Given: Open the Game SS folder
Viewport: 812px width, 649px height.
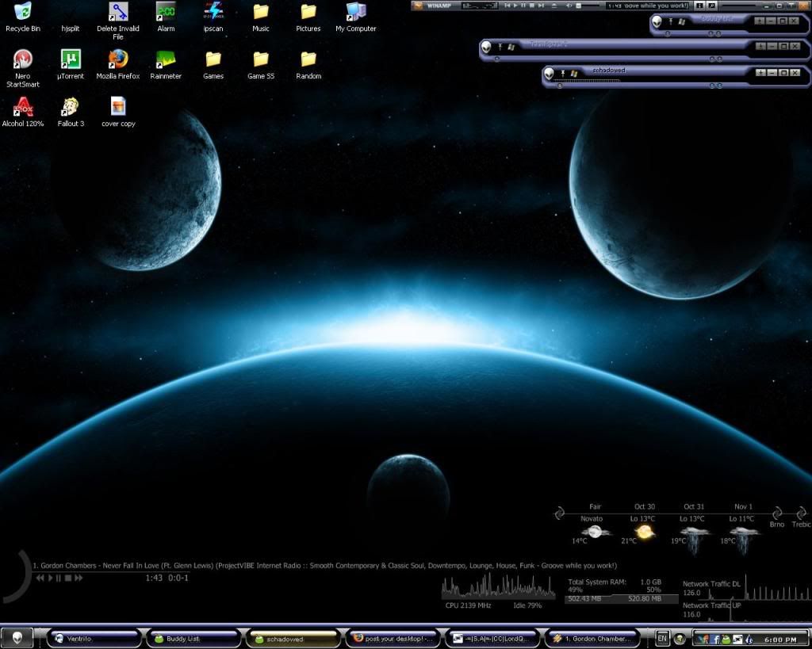Looking at the screenshot, I should 260,64.
